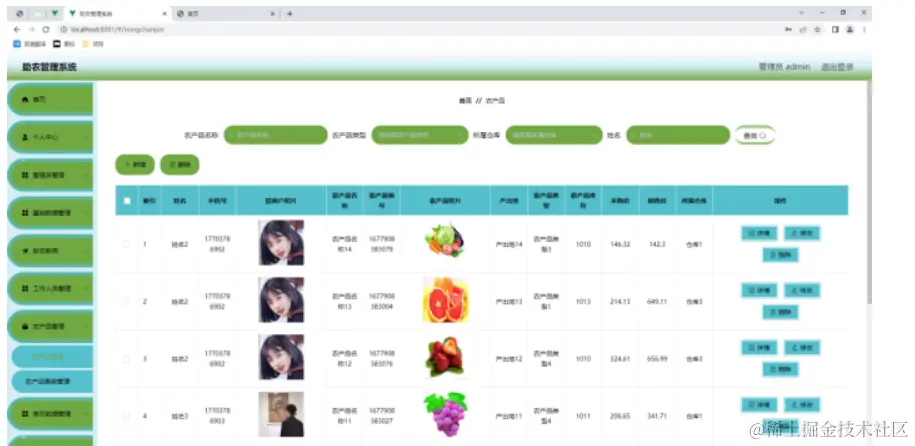This screenshot has height=446, width=915.
Task: Select the highlighted 农产品管理 submenu item
Action: point(53,357)
